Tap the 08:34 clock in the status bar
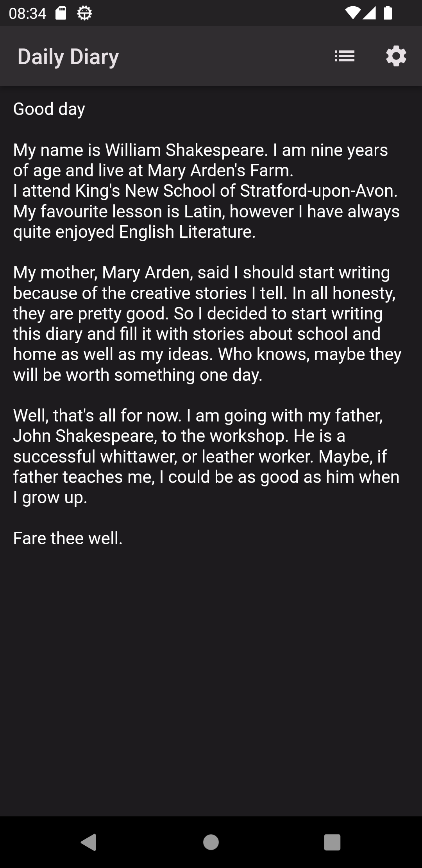The height and width of the screenshot is (868, 422). (27, 14)
